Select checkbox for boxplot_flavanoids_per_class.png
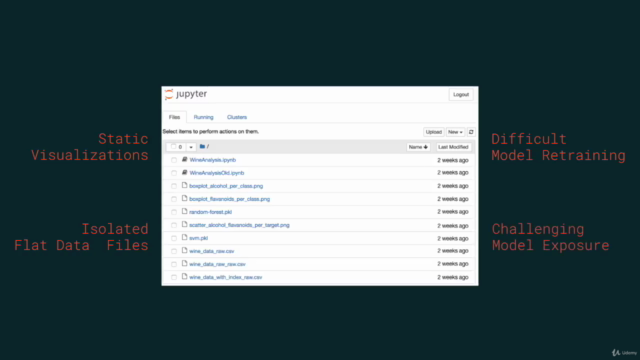 tap(174, 199)
